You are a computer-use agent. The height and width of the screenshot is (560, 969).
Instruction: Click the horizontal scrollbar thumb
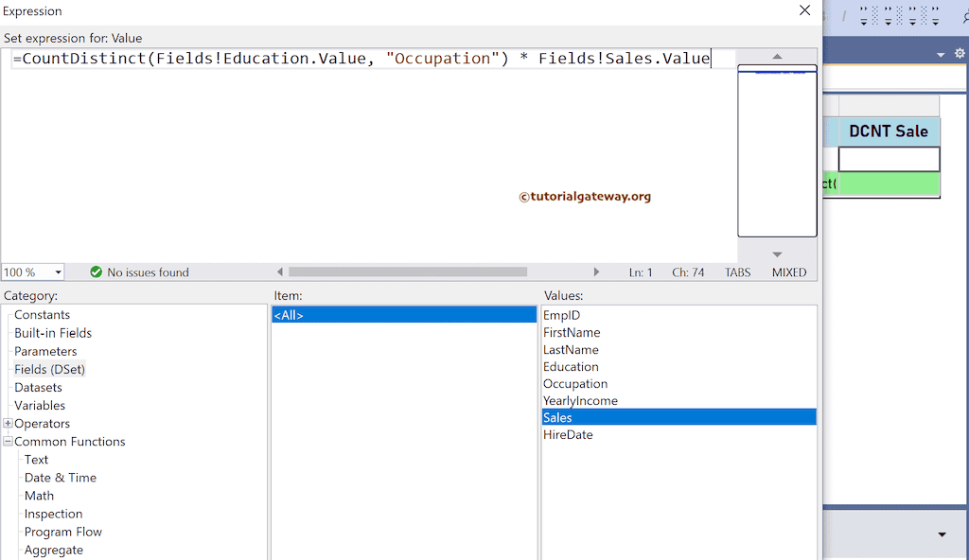click(x=407, y=272)
